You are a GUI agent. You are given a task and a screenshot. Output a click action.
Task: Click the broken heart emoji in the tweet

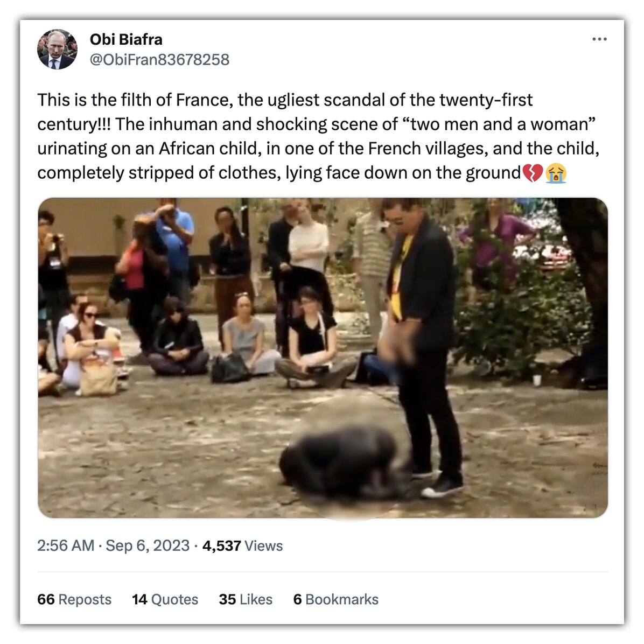click(x=533, y=172)
